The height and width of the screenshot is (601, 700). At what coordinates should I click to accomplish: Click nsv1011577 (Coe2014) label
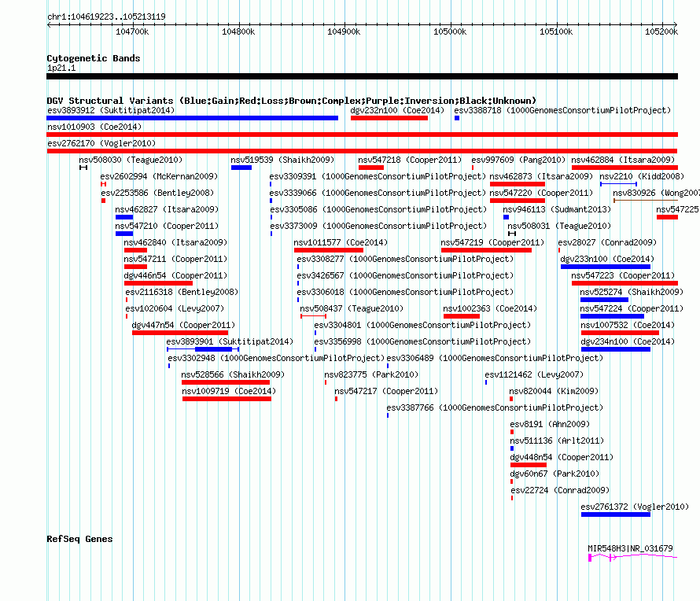click(341, 242)
